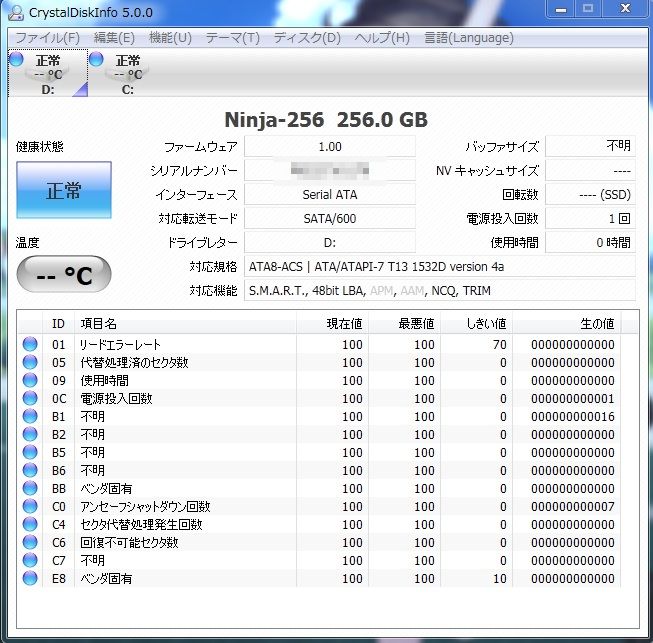Viewport: 653px width, 643px height.
Task: Click status orb of row 09 使用時間
Action: coord(30,380)
